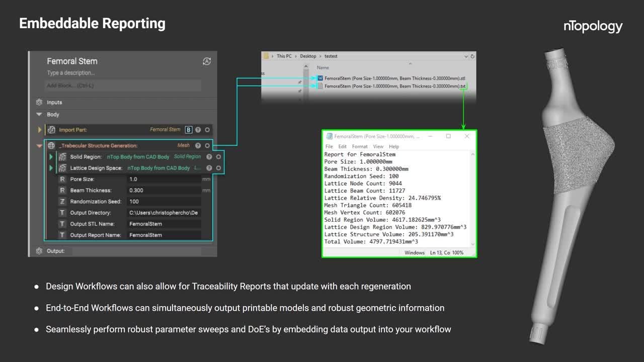Click the Beam Thickness value 0.300
This screenshot has width=644, height=362.
[164, 190]
